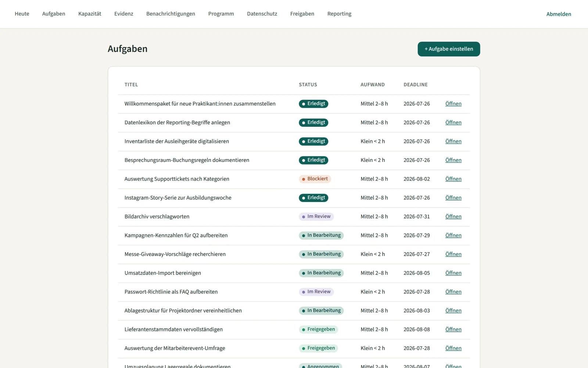
Task: Click the AUFWAND column header
Action: pyautogui.click(x=373, y=85)
